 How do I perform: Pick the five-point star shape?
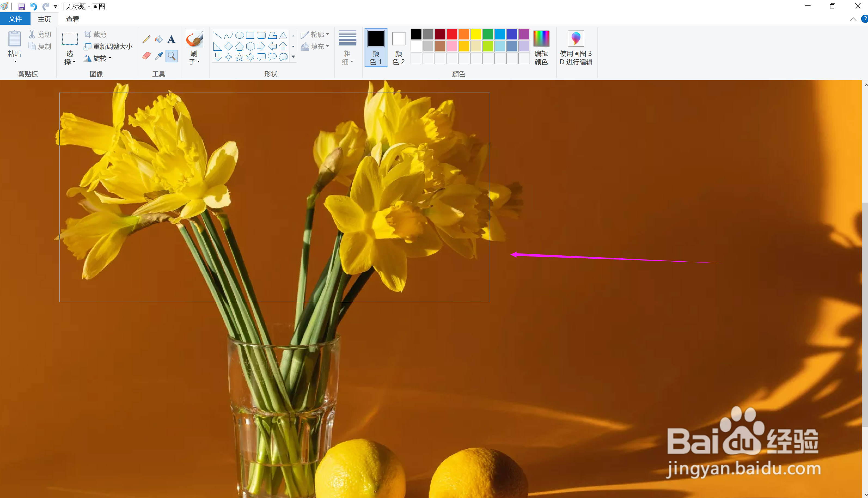point(239,57)
